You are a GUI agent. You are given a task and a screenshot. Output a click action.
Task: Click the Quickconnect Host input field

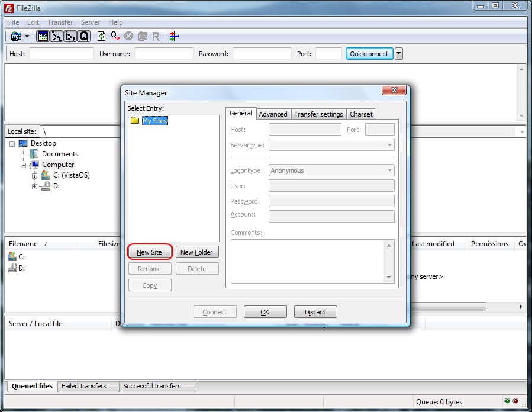click(62, 54)
